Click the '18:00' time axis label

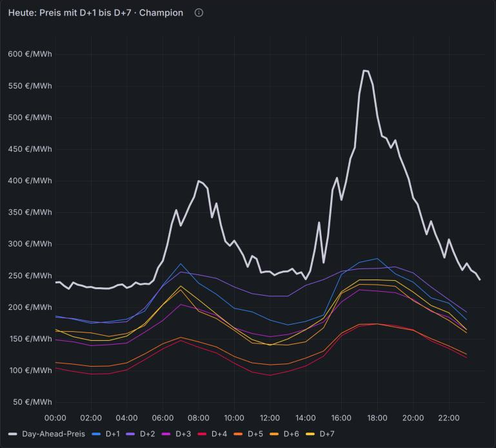(377, 418)
